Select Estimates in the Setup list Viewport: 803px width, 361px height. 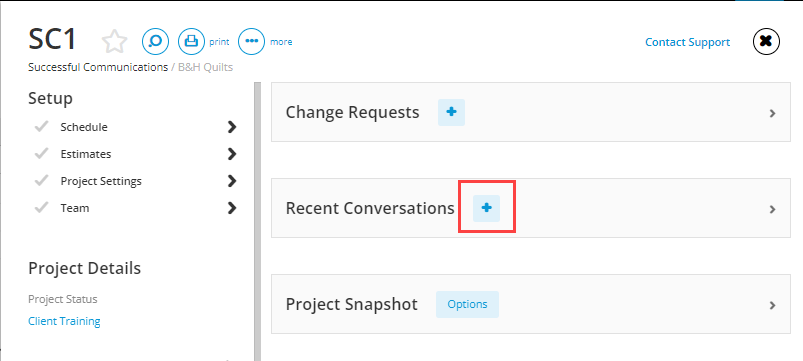point(86,154)
